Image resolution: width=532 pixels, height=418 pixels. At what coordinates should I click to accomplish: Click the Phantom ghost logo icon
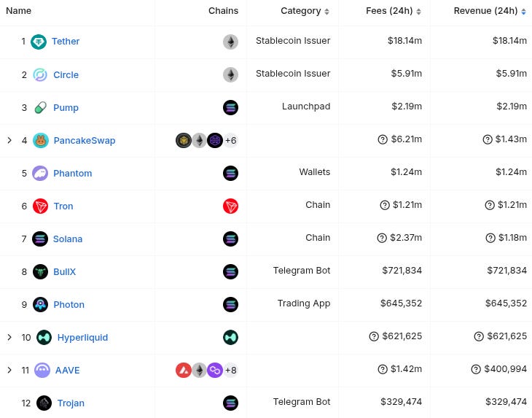(40, 173)
